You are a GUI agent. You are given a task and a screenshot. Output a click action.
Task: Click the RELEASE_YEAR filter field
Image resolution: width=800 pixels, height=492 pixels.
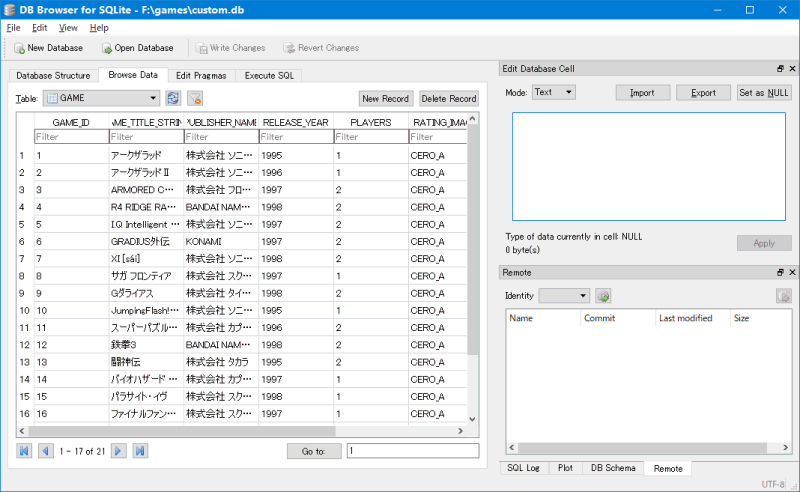pyautogui.click(x=296, y=137)
